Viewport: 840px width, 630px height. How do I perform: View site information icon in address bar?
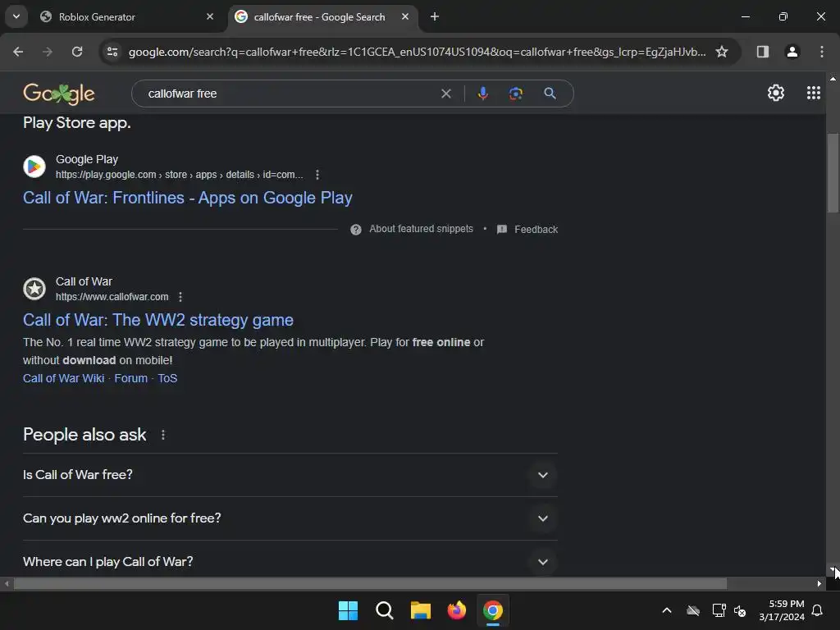click(x=112, y=52)
